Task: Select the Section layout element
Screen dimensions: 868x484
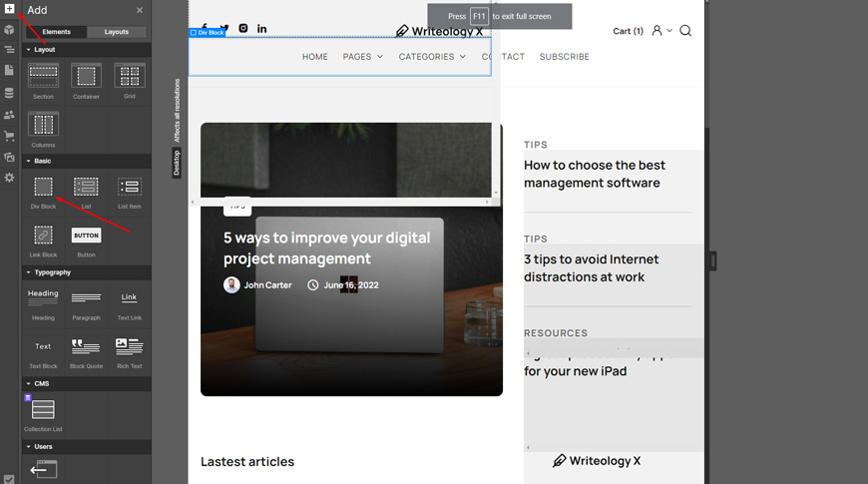Action: 43,81
